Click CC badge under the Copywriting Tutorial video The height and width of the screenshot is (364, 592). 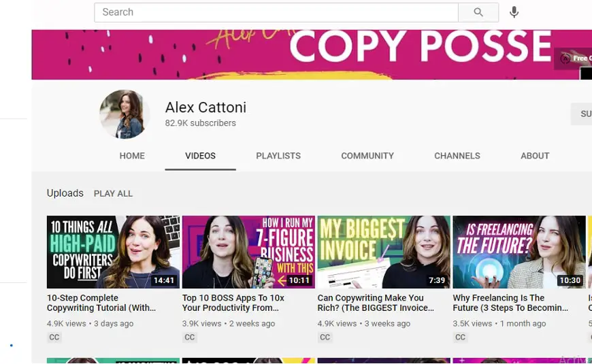(54, 337)
